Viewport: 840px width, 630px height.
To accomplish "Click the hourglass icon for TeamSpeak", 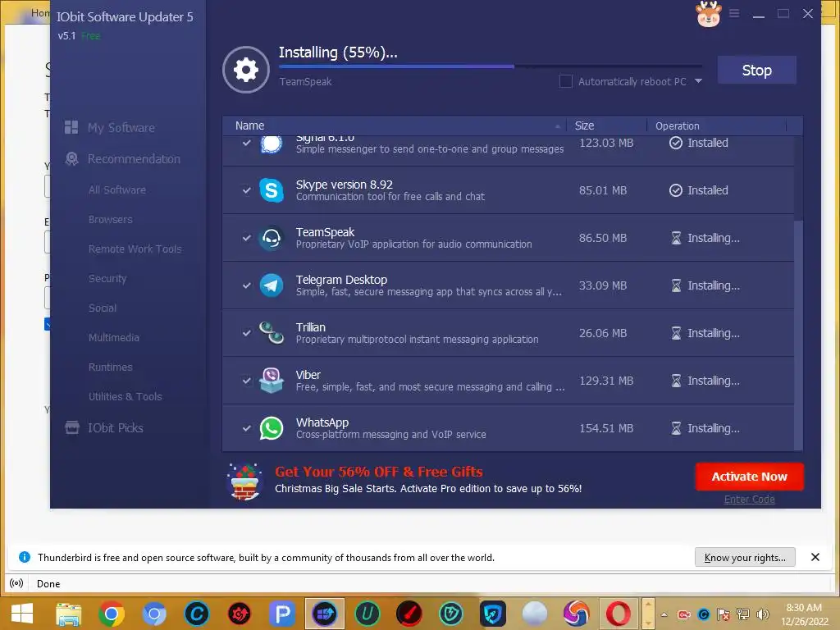I will pyautogui.click(x=676, y=238).
